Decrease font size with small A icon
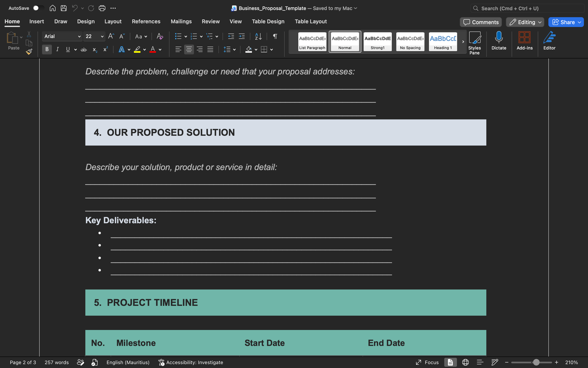This screenshot has height=368, width=588. tap(122, 36)
